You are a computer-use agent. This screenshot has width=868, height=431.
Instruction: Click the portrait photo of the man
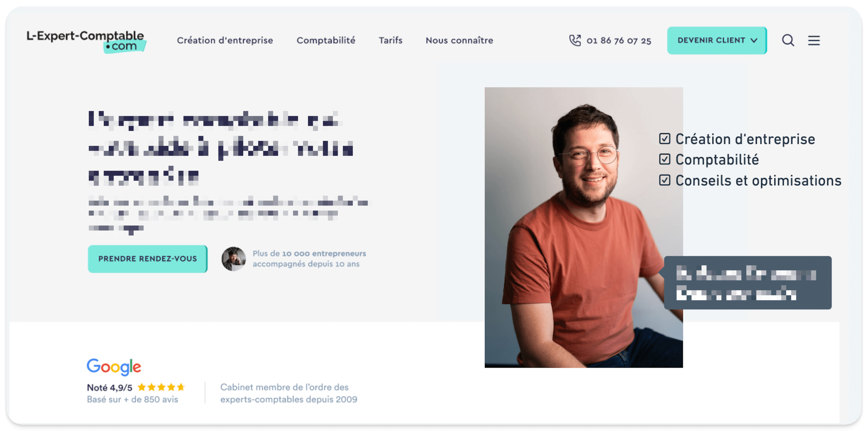[583, 227]
